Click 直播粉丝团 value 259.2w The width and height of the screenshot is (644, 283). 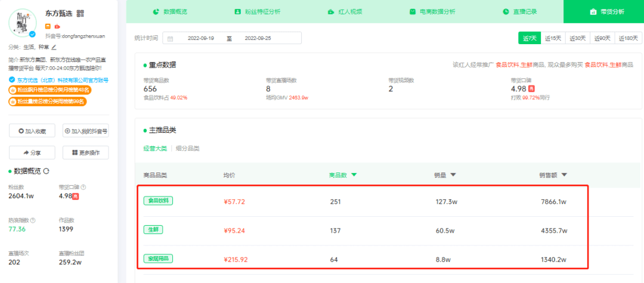click(x=70, y=262)
